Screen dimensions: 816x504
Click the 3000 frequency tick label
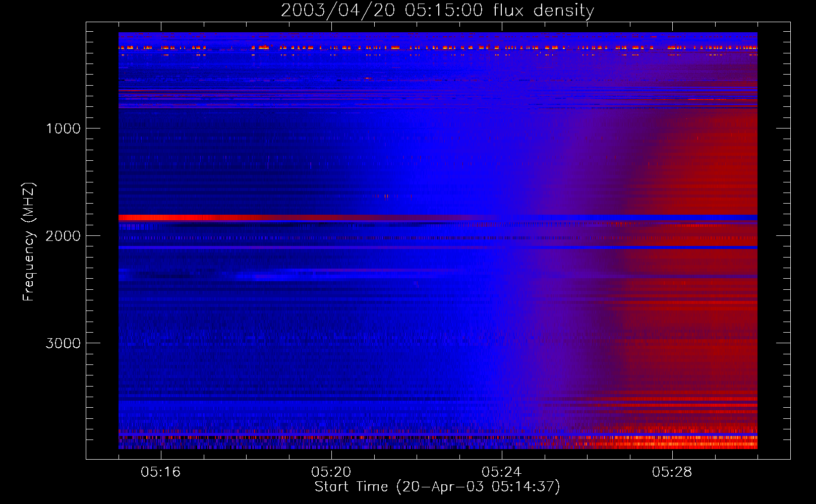pos(63,343)
